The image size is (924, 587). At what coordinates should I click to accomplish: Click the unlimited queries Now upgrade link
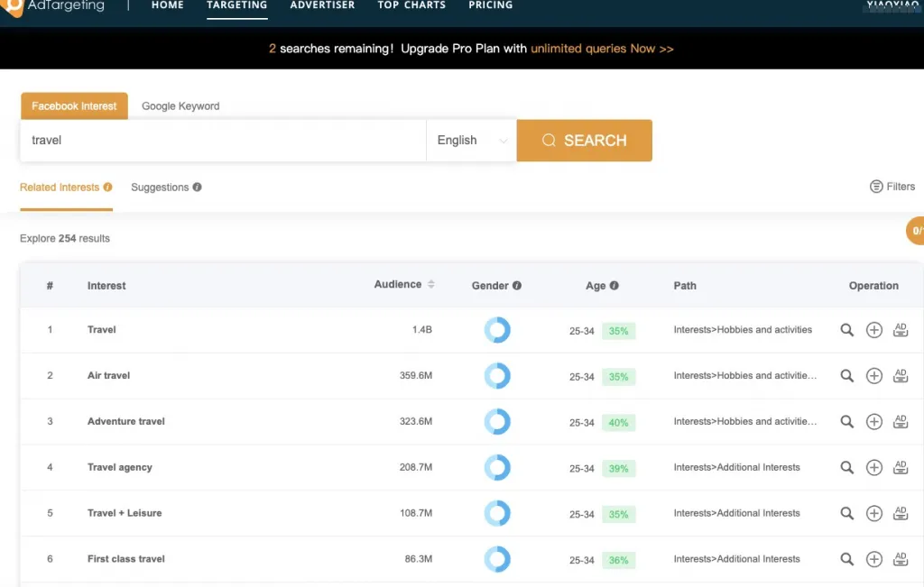(x=602, y=49)
